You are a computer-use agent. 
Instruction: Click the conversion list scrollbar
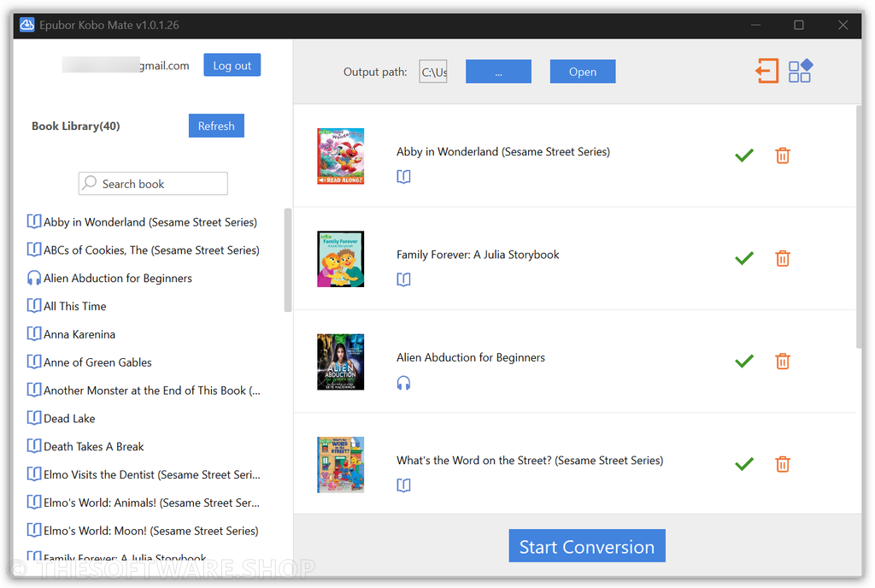(860, 226)
